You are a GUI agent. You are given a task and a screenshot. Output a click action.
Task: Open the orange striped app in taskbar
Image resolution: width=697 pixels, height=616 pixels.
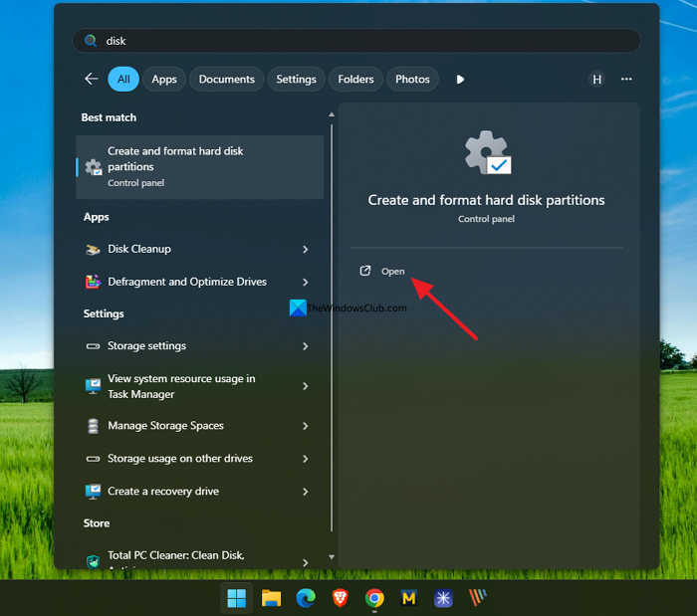pyautogui.click(x=478, y=598)
